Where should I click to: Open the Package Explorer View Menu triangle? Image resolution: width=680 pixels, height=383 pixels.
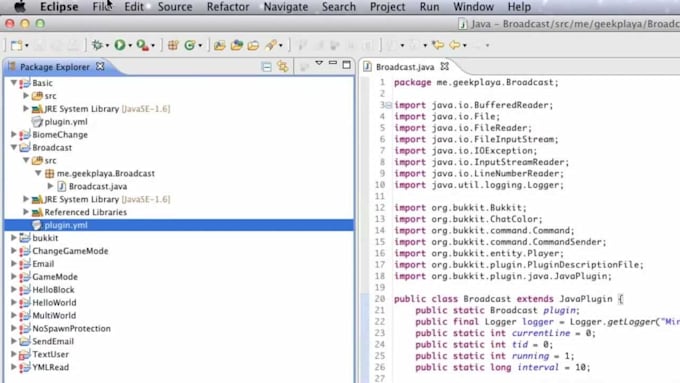319,63
